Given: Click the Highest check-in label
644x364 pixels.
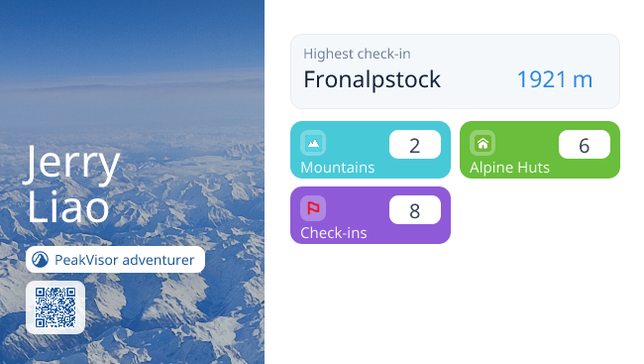Looking at the screenshot, I should [357, 54].
